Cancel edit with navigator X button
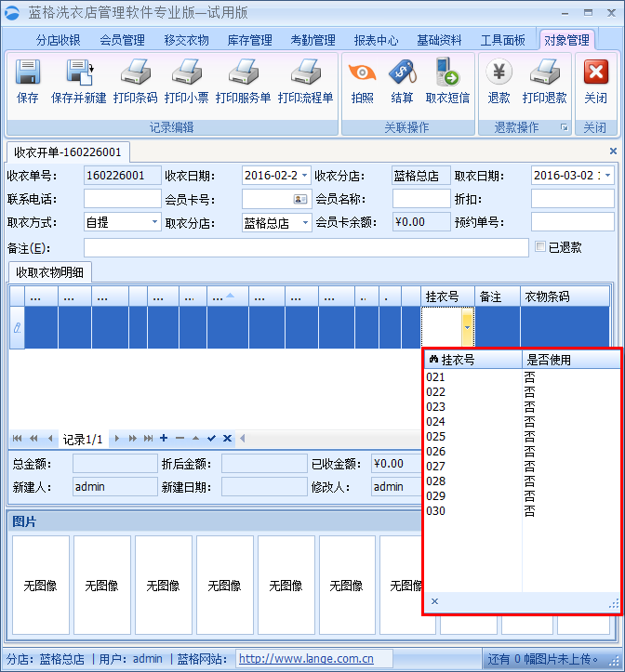Screen dimensions: 625x672 click(x=227, y=438)
